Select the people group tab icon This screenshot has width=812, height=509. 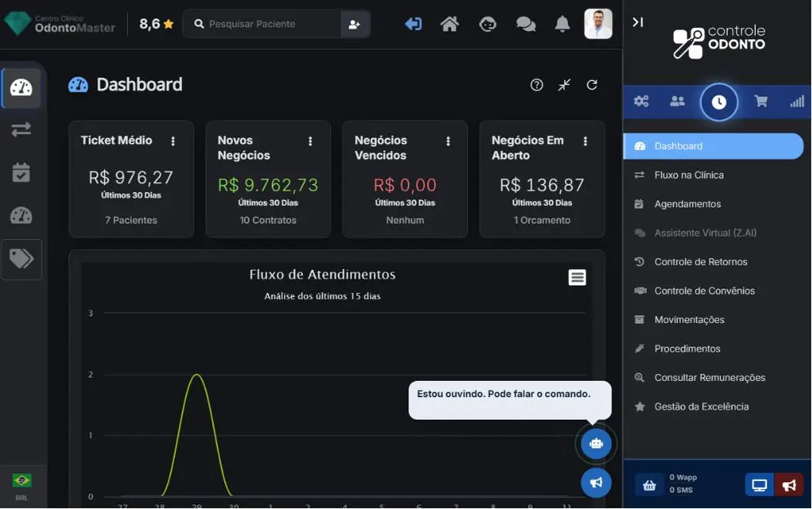pyautogui.click(x=678, y=101)
